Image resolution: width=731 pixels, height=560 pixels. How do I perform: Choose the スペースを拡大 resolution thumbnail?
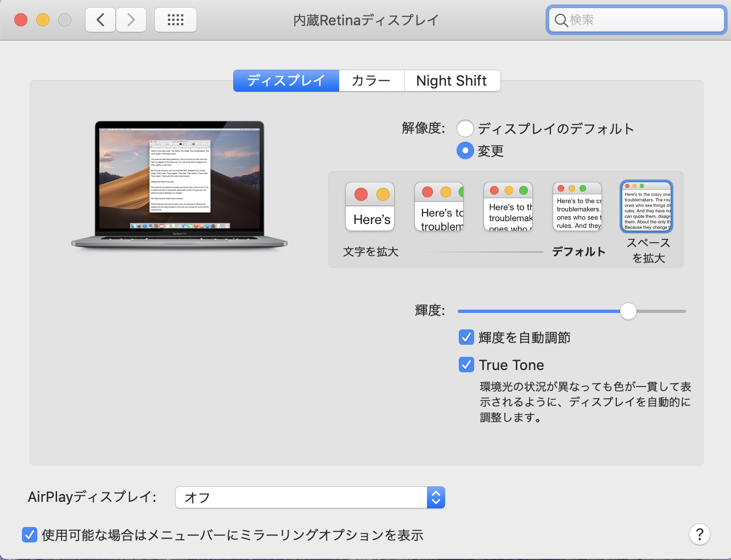[x=646, y=206]
